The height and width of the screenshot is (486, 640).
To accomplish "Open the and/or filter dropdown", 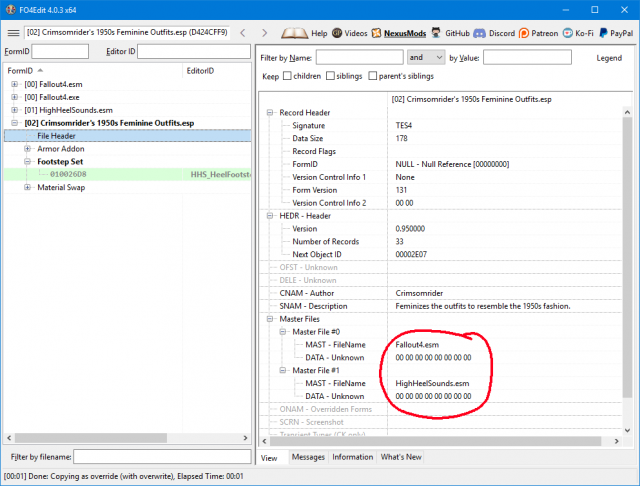I will point(427,57).
